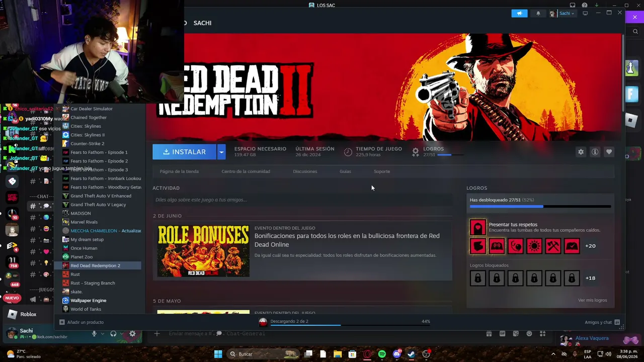Toggle Discord headphones deafen

[x=113, y=333]
